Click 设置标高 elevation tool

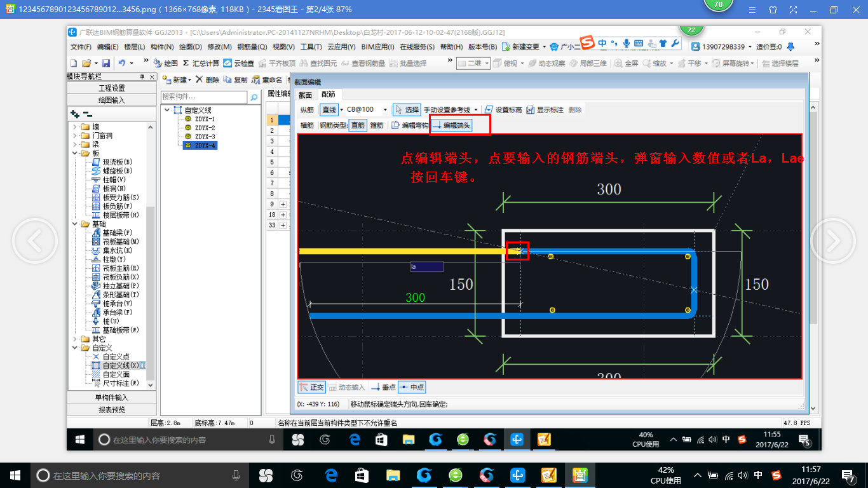(x=503, y=110)
